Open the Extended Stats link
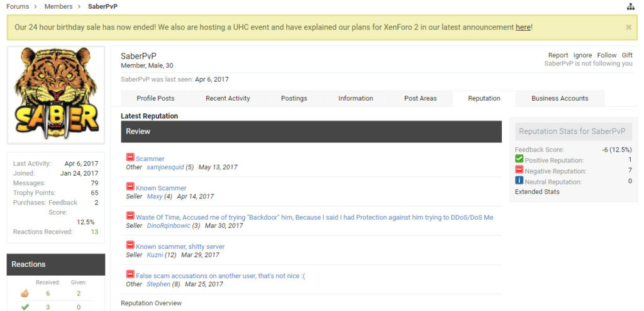Screen dimensions: 644x311 (537, 191)
